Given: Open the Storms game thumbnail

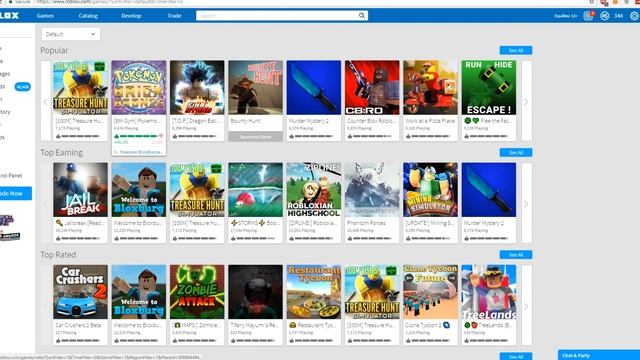Looking at the screenshot, I should click(256, 190).
